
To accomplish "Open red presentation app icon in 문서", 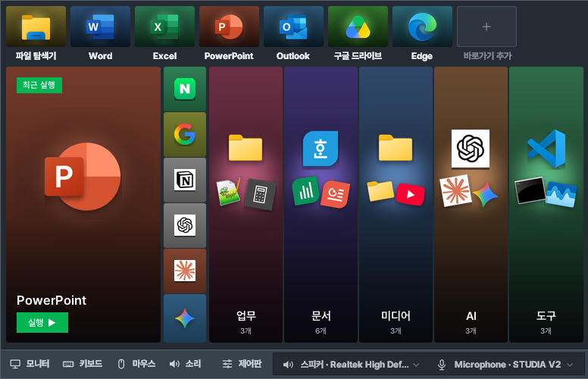I will tap(335, 194).
